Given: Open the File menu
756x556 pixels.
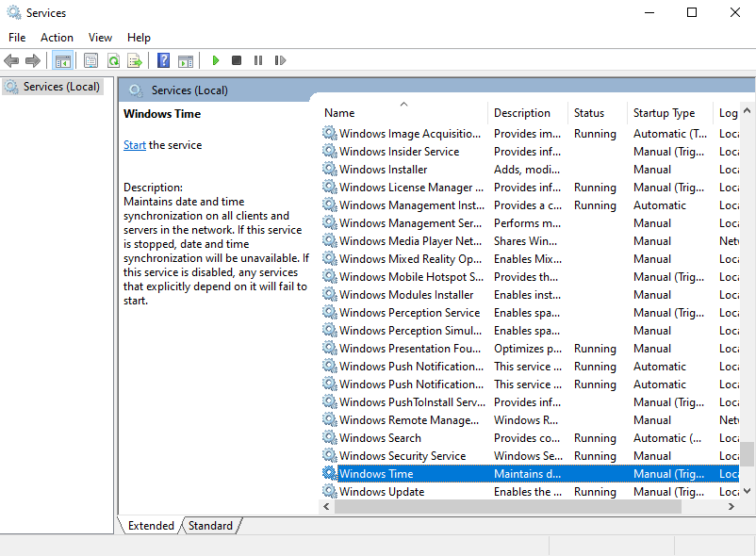Looking at the screenshot, I should tap(17, 38).
